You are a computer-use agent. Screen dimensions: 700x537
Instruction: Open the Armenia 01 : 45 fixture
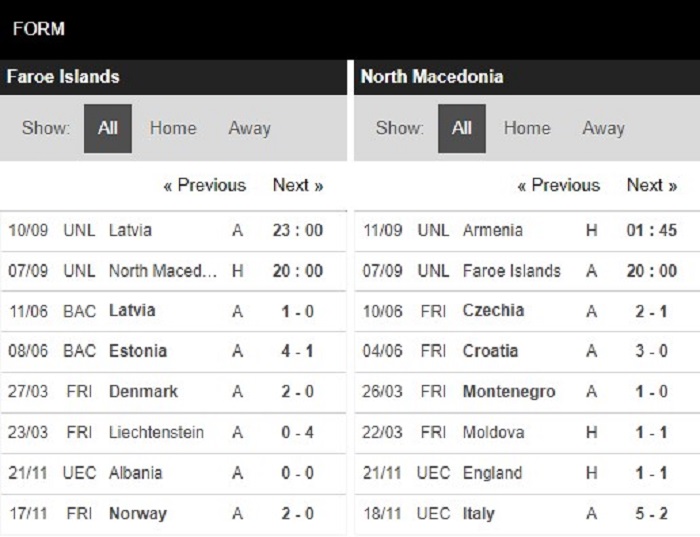(x=527, y=231)
